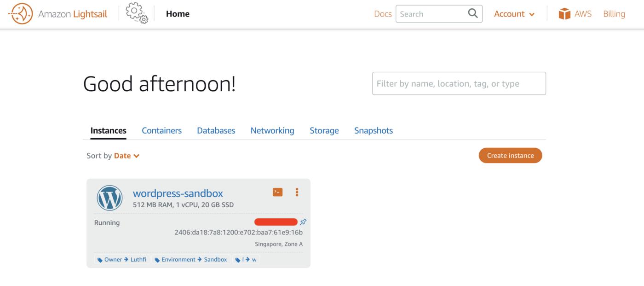Open settings via the gears icon
The image size is (644, 286).
[x=137, y=13]
